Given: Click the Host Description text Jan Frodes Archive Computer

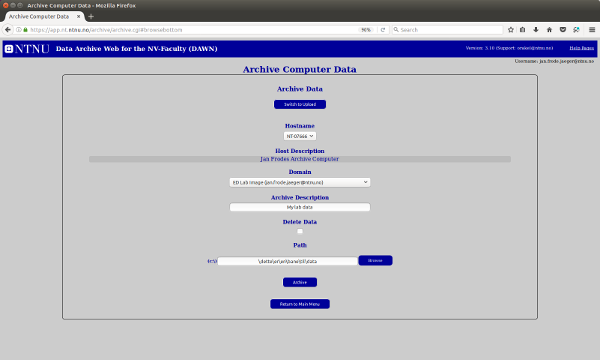Looking at the screenshot, I should 300,159.
